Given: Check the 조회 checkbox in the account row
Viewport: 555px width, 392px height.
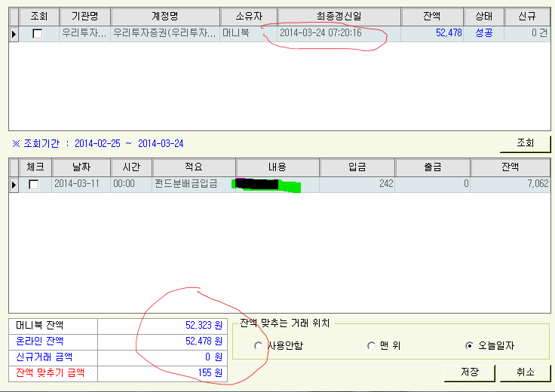Looking at the screenshot, I should pos(38,34).
